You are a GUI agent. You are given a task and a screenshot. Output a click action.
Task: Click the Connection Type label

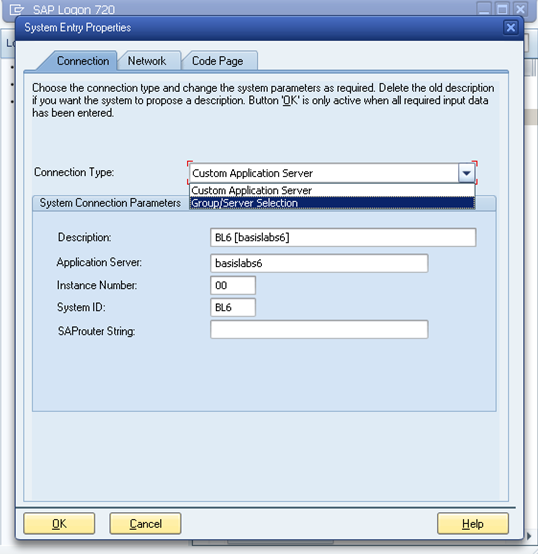74,172
